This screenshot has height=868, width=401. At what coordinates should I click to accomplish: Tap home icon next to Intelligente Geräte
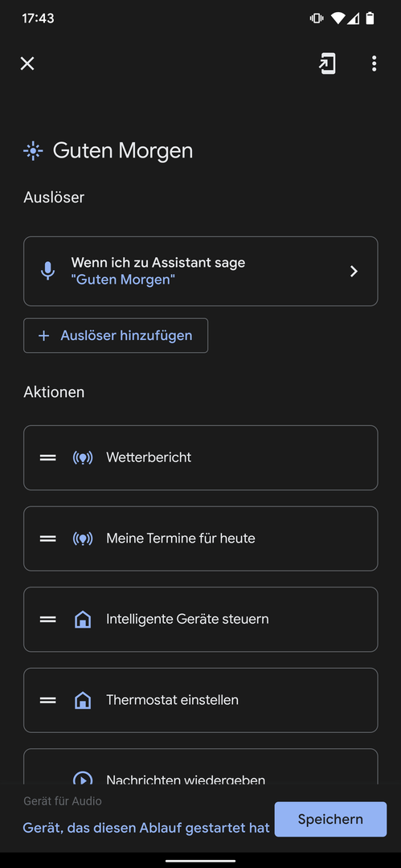click(83, 620)
